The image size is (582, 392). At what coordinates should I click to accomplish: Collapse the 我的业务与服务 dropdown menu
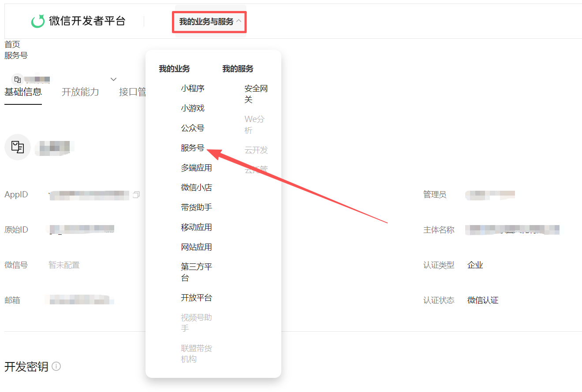pos(209,22)
